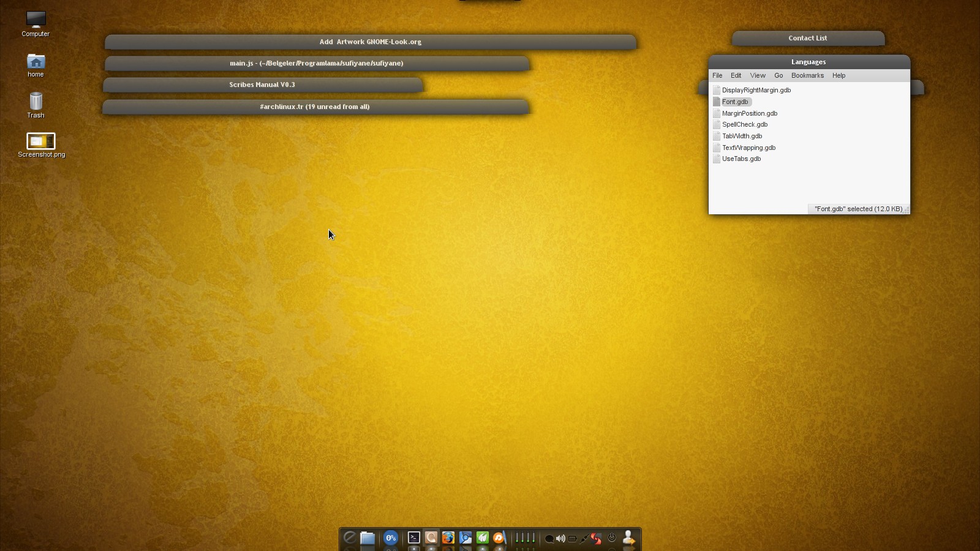Viewport: 980px width, 551px height.
Task: Click the user logout dock icon
Action: pyautogui.click(x=628, y=538)
